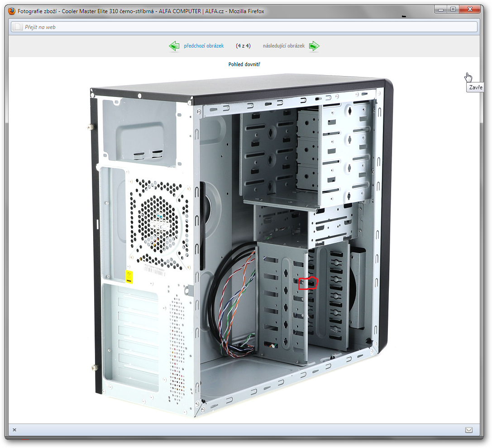Click the Firefox logo icon in the title bar

(x=12, y=11)
